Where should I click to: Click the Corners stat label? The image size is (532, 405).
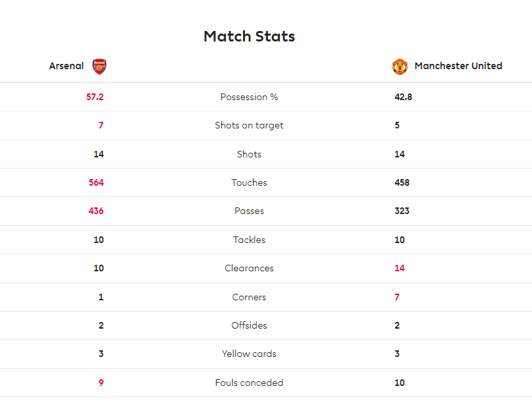pos(249,297)
